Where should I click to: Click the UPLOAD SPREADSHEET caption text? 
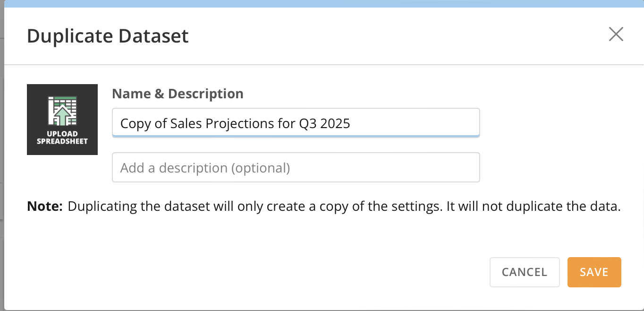pyautogui.click(x=62, y=137)
